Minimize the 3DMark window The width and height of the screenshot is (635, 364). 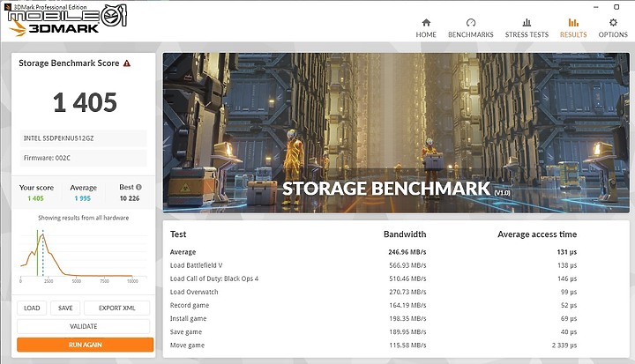click(596, 7)
